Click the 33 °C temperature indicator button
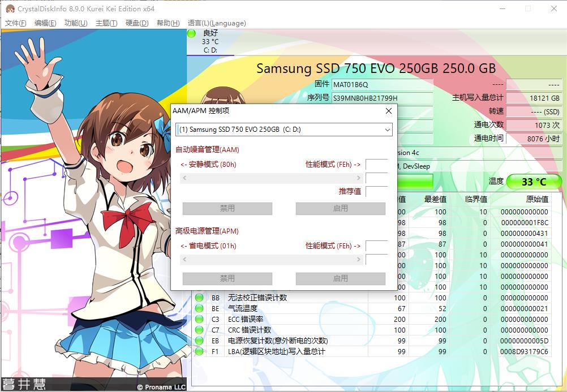Viewport: 567px width, 392px height. pyautogui.click(x=534, y=182)
